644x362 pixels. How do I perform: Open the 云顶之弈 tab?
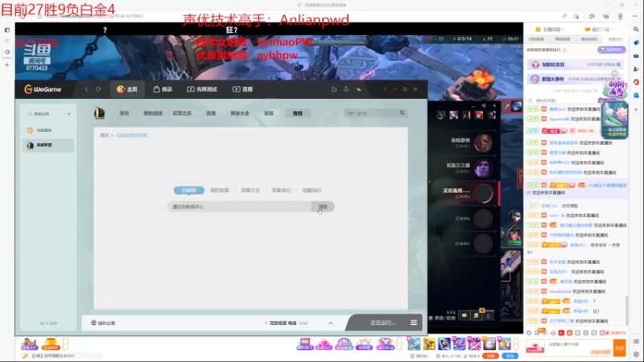(x=182, y=113)
